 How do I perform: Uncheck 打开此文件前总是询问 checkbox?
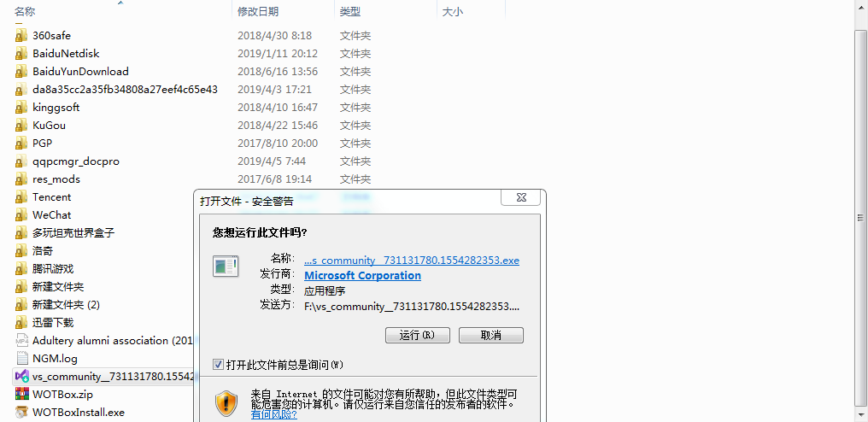(x=218, y=365)
